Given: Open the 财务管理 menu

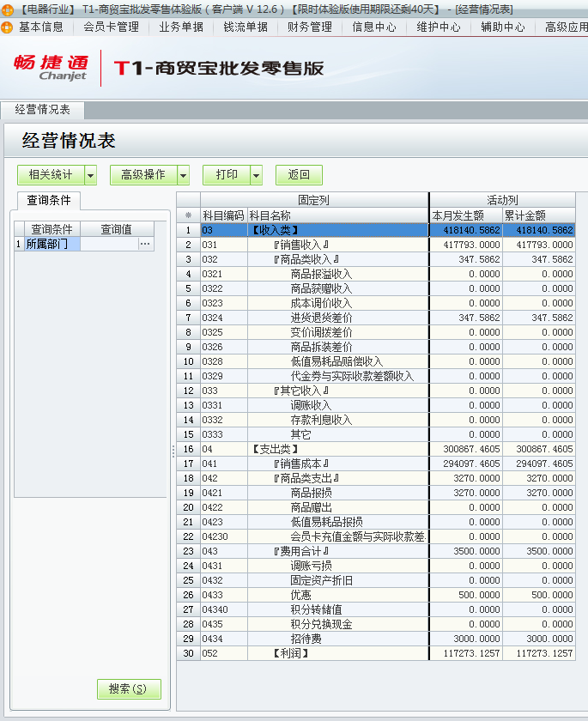Looking at the screenshot, I should 310,27.
